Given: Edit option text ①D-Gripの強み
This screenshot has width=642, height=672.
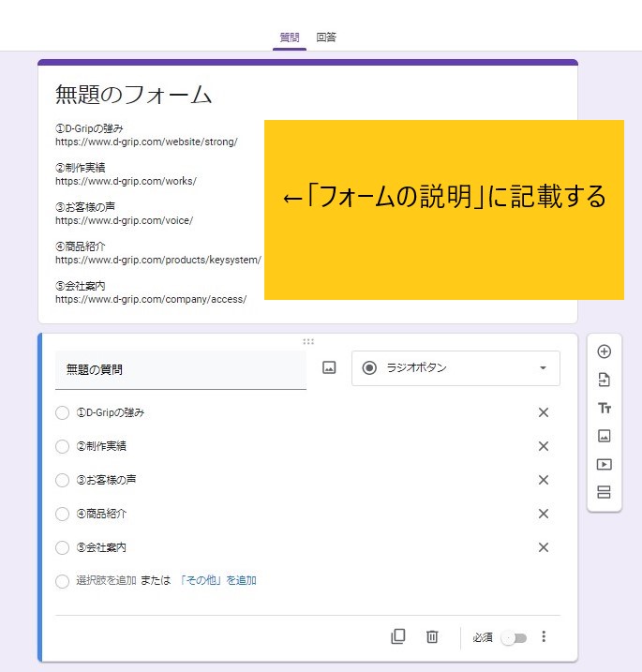Looking at the screenshot, I should (111, 412).
